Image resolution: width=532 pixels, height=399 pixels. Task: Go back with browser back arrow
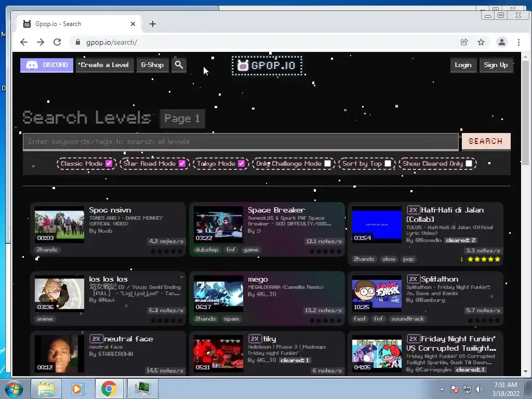(x=24, y=42)
